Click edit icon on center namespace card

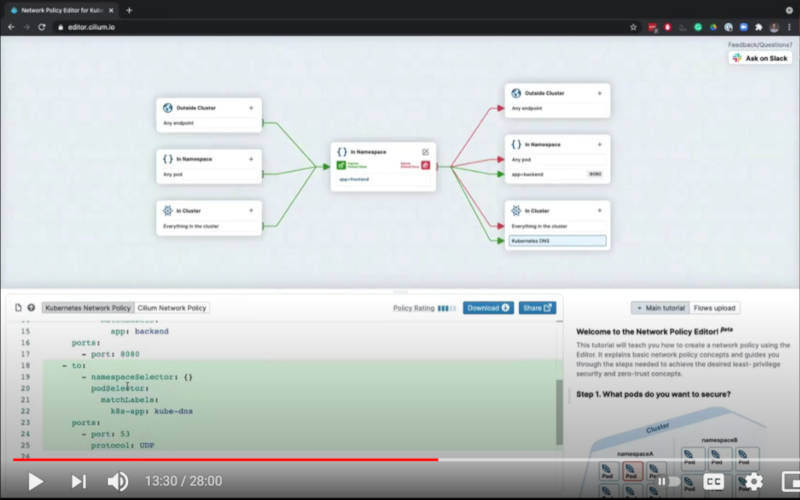(426, 152)
